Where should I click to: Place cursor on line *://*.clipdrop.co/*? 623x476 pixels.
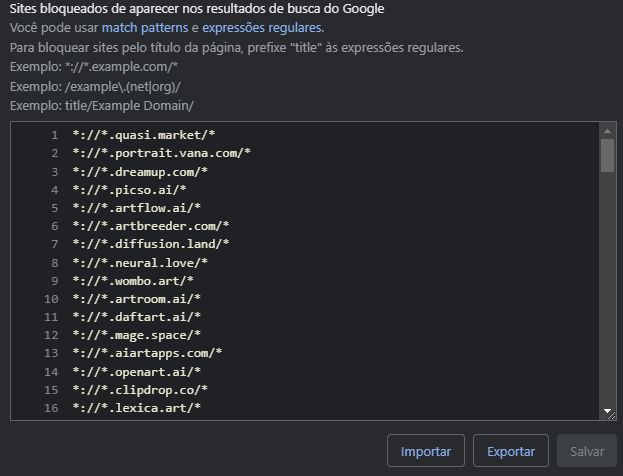pos(140,390)
